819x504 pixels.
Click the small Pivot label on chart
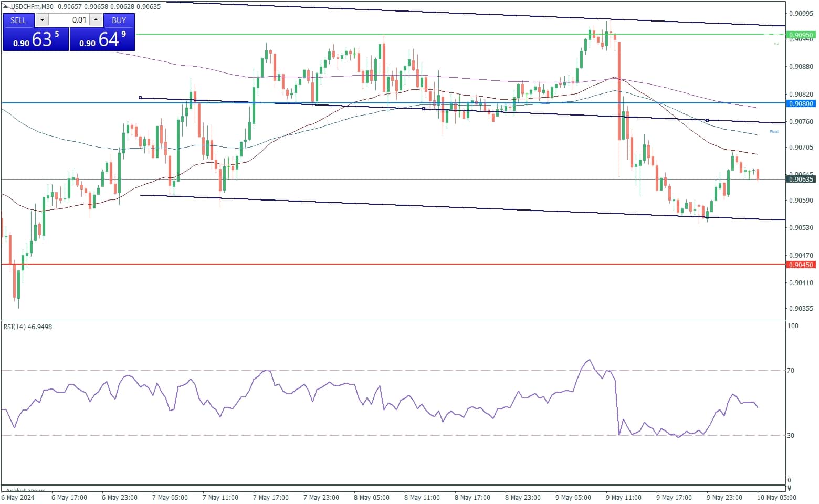[774, 131]
